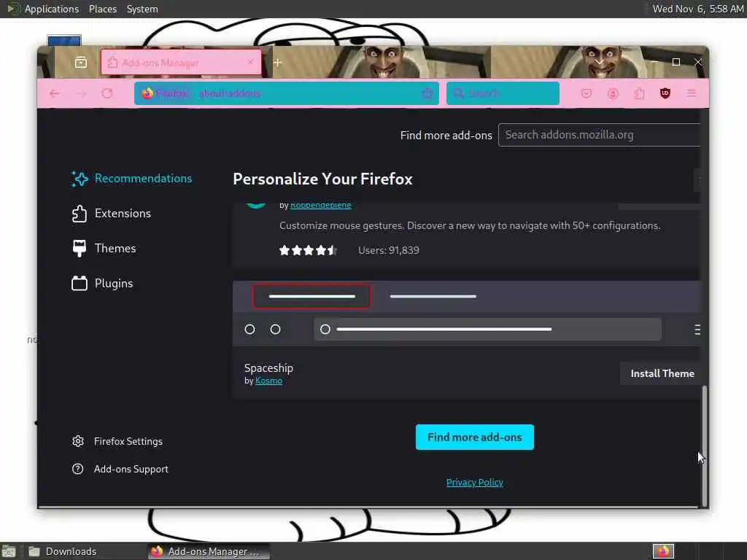Open the Privacy Policy link
Screen dimensions: 747x560
(x=474, y=483)
